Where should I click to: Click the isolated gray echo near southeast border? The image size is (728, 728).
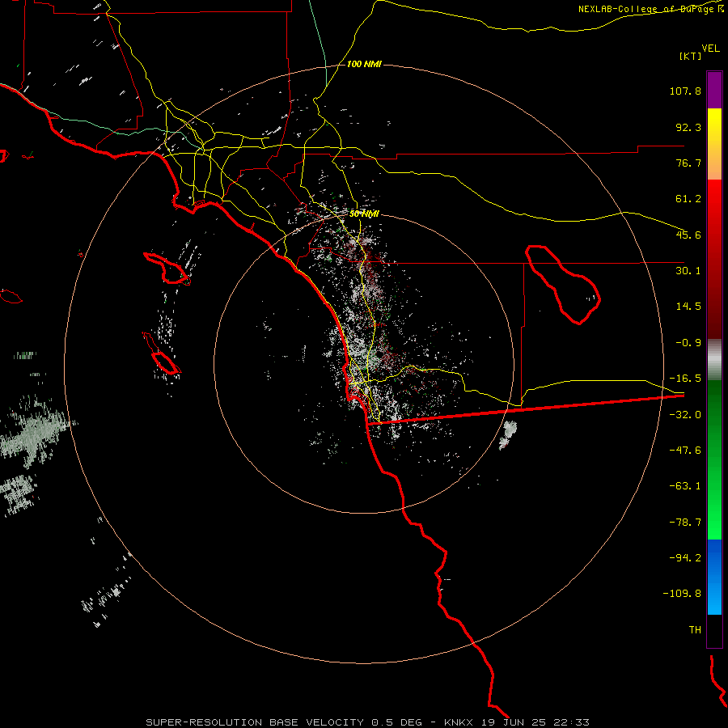[507, 435]
